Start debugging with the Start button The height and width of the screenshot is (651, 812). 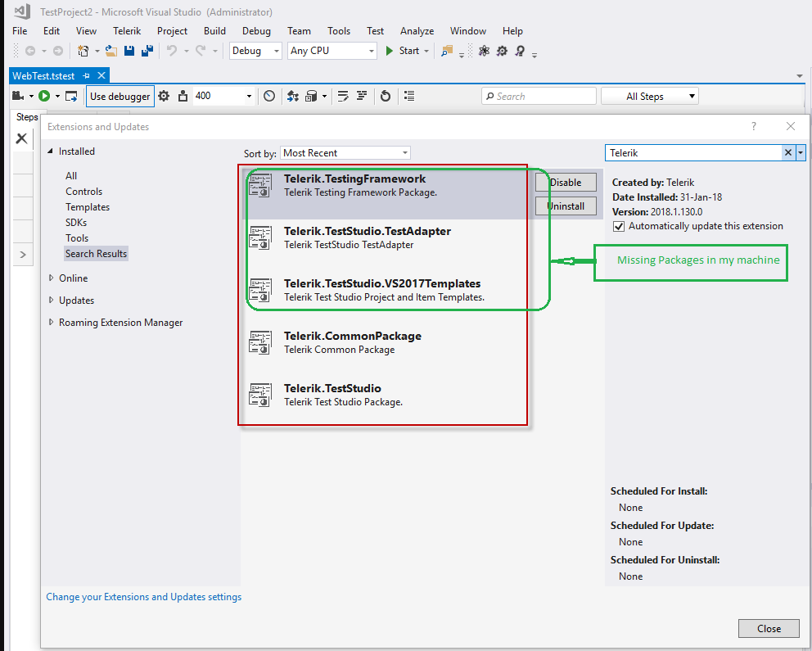click(403, 51)
